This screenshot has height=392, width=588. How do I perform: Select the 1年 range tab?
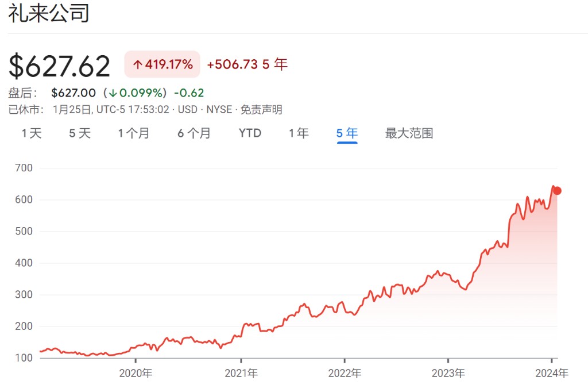299,133
